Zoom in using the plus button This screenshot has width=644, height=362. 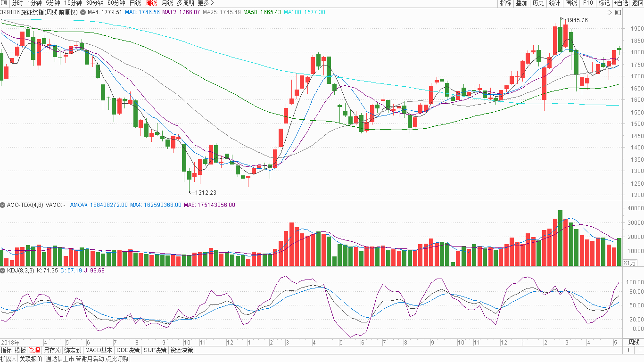628,350
